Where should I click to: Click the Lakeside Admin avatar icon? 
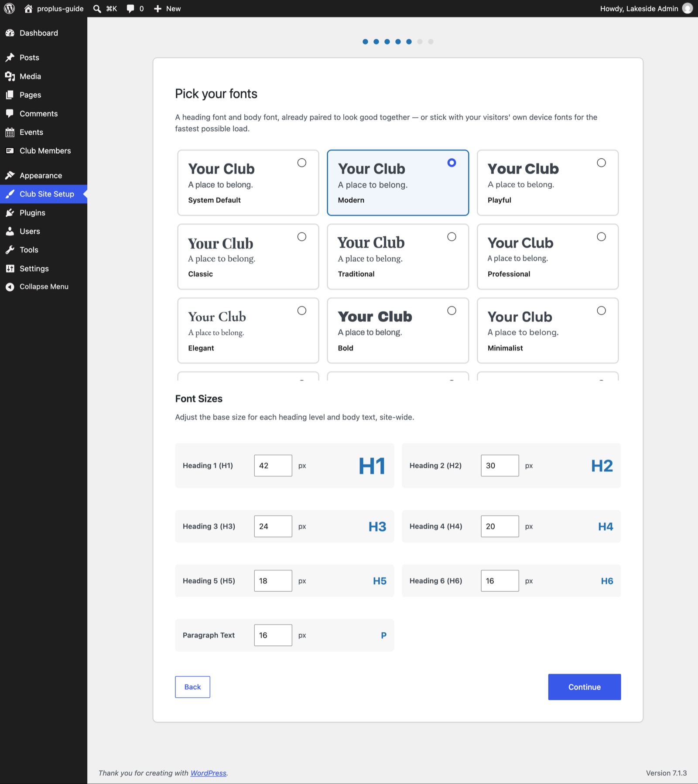(688, 8)
